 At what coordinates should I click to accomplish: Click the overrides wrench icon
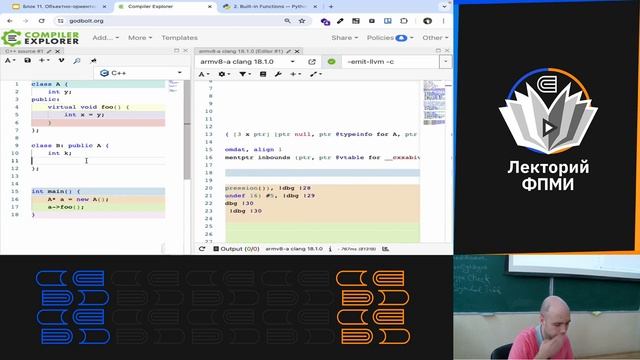click(278, 74)
